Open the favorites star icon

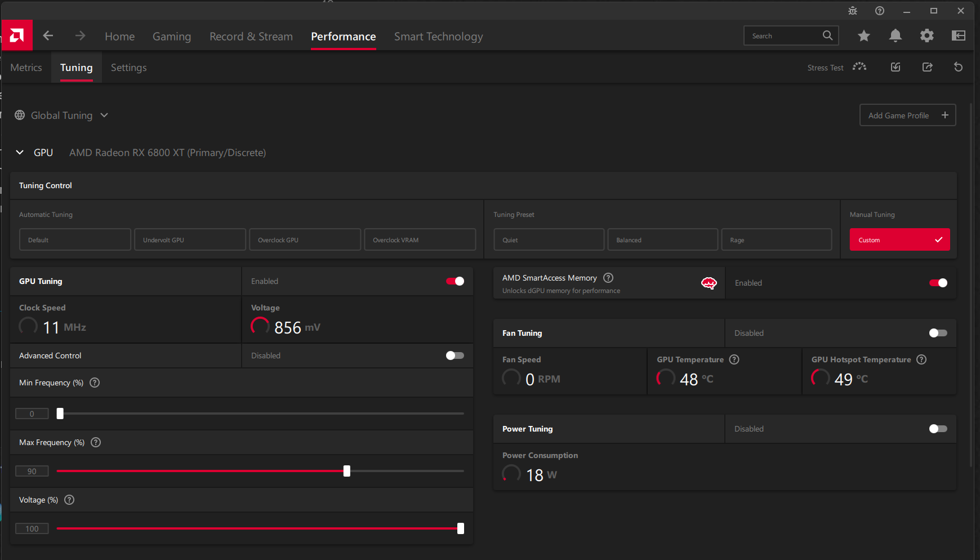point(863,36)
